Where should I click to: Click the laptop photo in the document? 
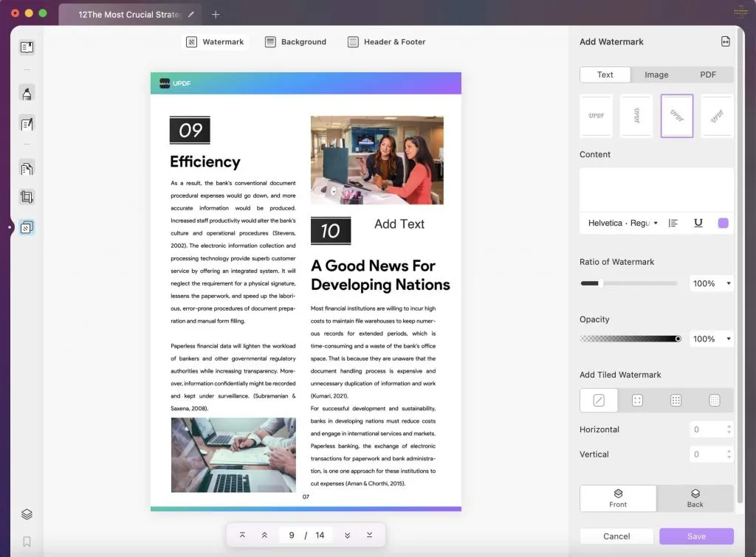pos(233,455)
